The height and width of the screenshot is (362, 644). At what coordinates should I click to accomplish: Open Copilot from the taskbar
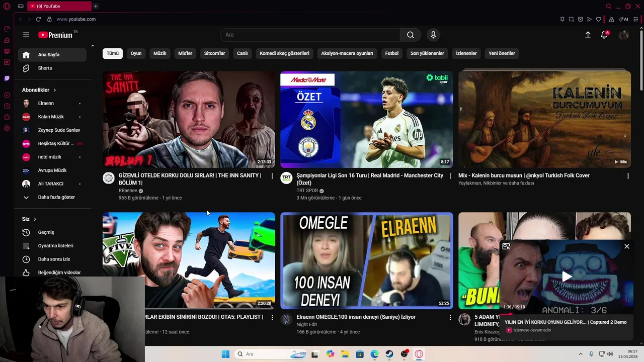coord(330,354)
